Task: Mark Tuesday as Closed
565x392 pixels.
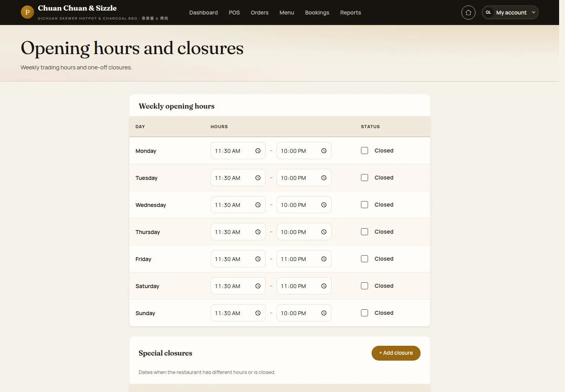Action: pos(365,178)
